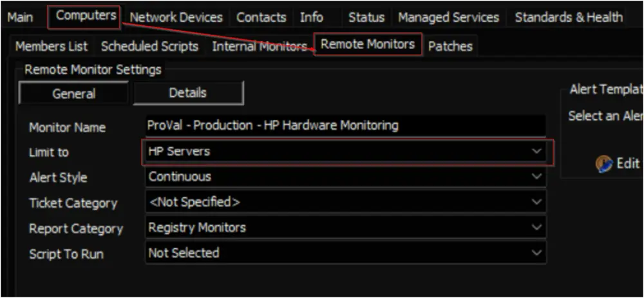Expand the Limit to dropdown
Viewport: 644px width, 298px height.
[346, 152]
